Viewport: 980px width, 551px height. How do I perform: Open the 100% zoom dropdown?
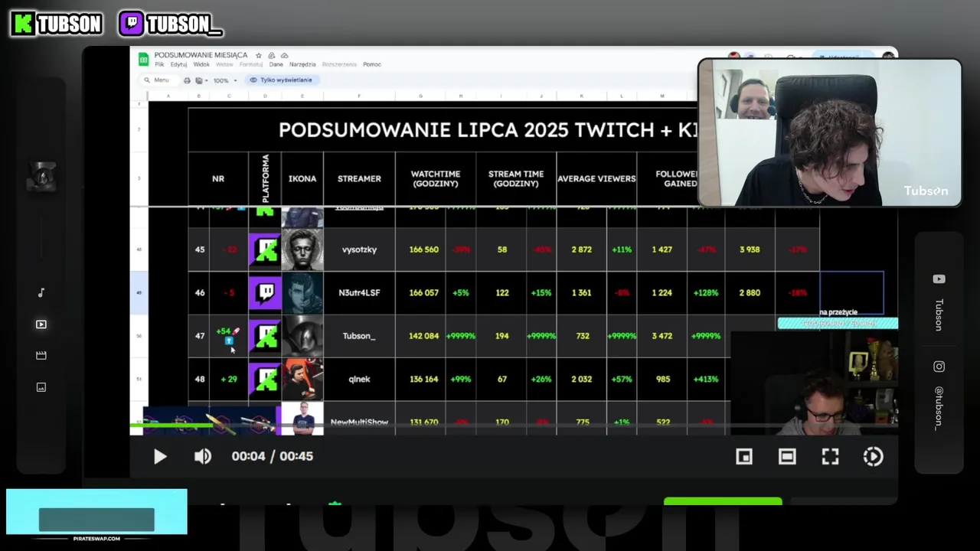coord(224,80)
